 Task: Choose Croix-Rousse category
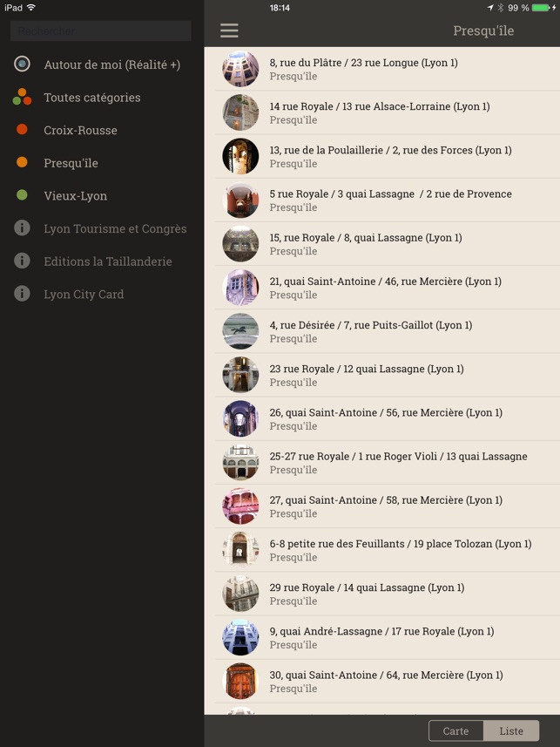coord(80,130)
